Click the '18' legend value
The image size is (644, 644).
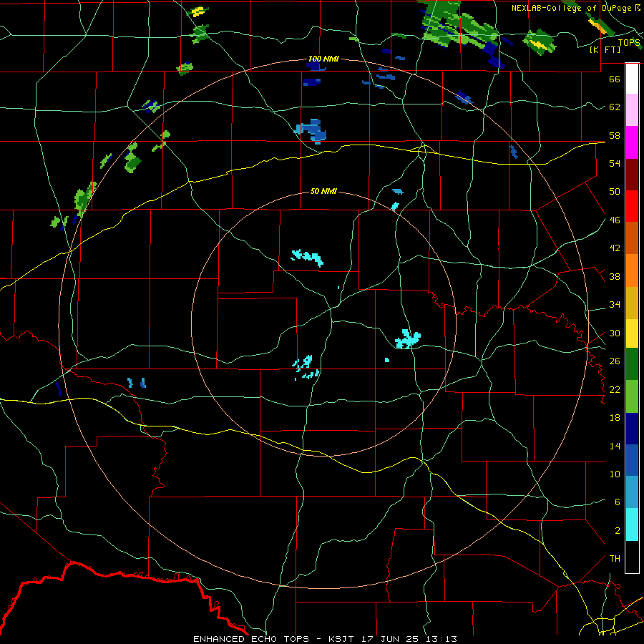615,418
